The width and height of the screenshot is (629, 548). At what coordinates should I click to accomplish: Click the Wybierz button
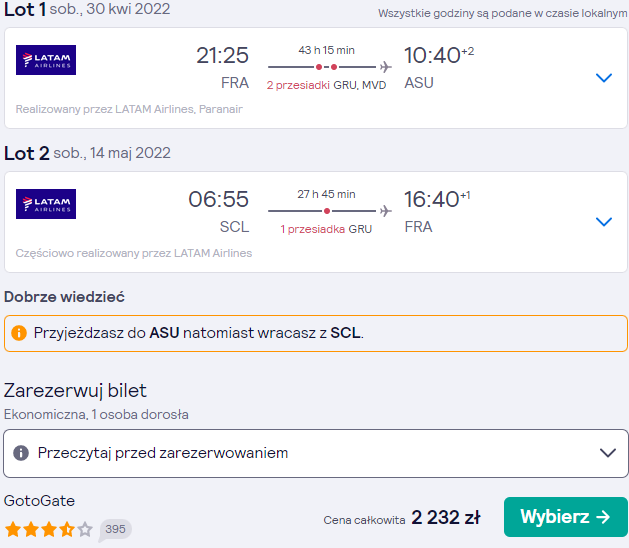point(566,517)
